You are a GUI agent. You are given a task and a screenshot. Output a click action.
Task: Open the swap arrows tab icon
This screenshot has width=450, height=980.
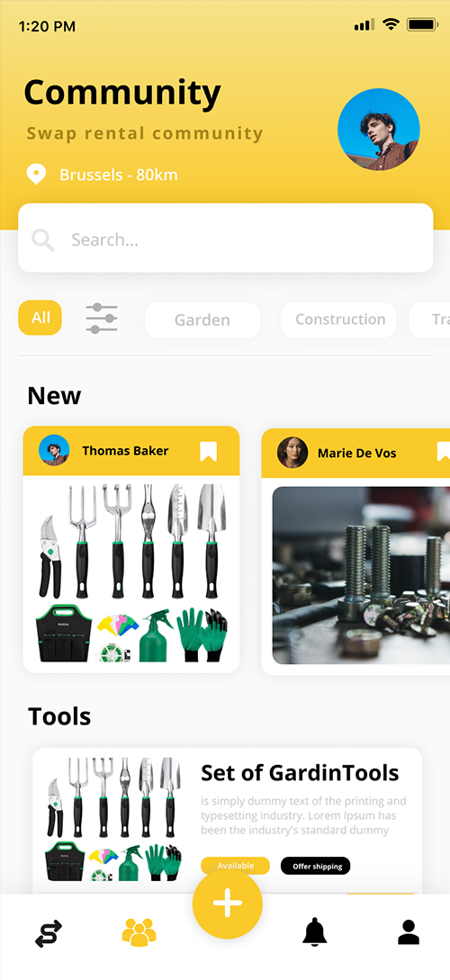pos(48,933)
